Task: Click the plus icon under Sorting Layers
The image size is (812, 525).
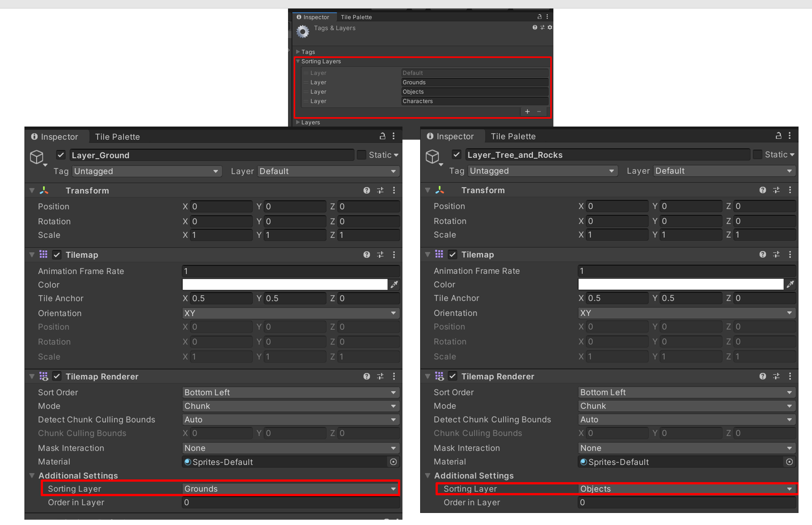Action: tap(527, 112)
